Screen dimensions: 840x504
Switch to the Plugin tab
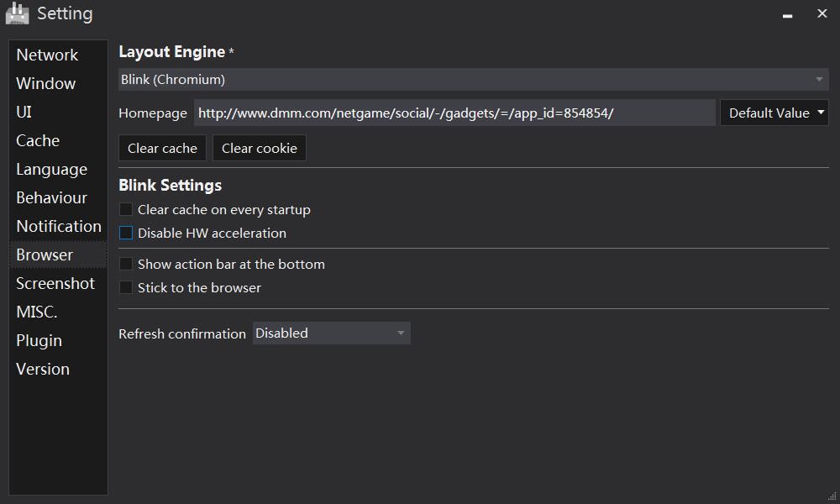click(59, 341)
